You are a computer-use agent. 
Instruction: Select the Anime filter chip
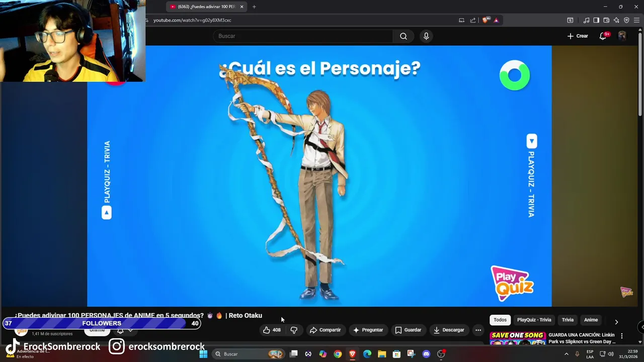point(591,320)
